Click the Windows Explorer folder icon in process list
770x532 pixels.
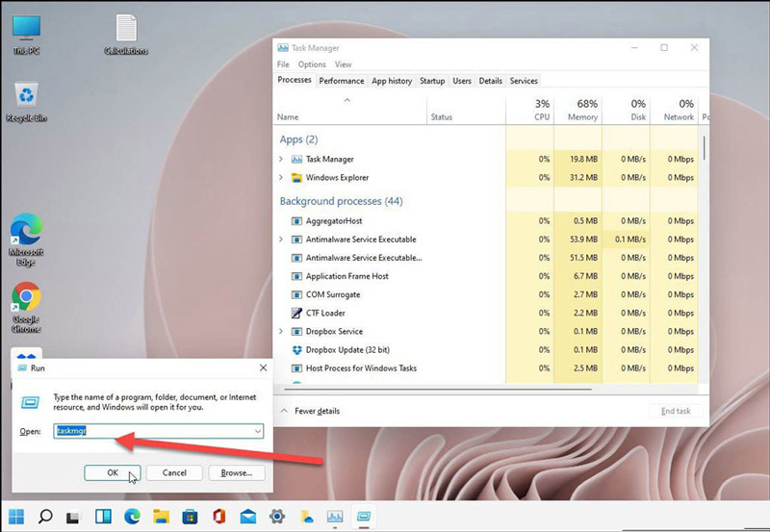coord(296,178)
